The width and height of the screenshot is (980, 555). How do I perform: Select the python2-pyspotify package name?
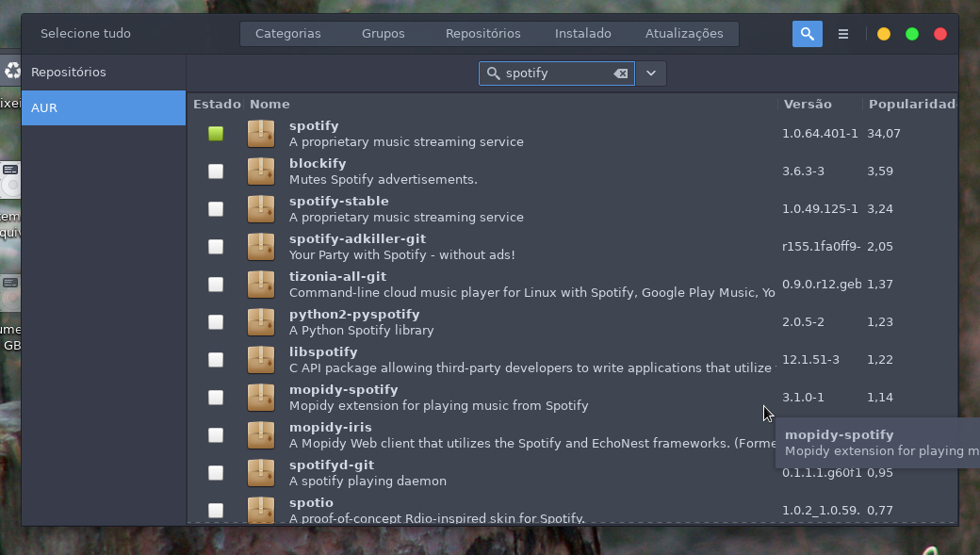[354, 315]
